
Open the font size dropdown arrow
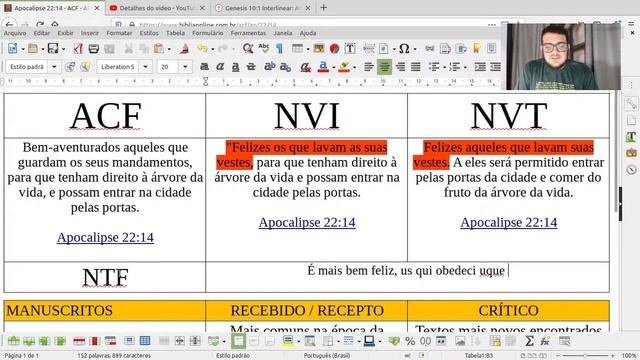click(185, 67)
